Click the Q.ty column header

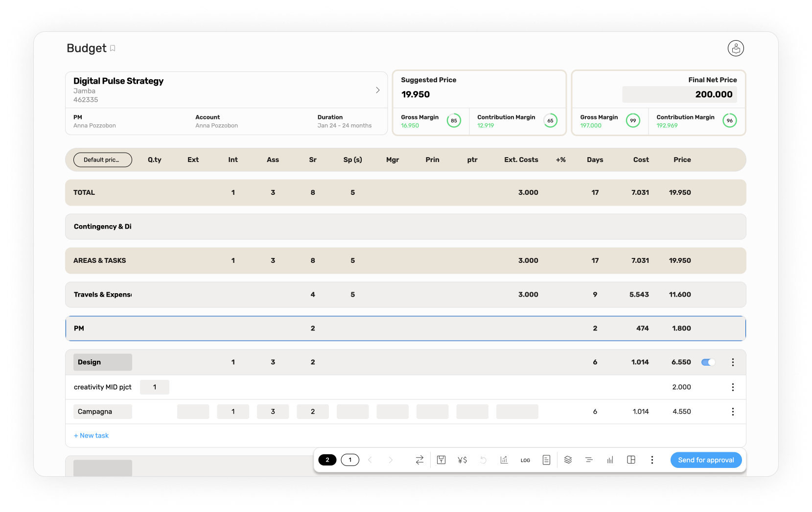[155, 160]
